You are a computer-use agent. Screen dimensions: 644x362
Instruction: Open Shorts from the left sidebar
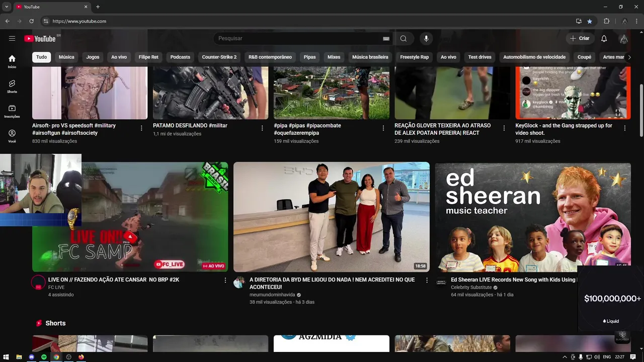[x=12, y=86]
